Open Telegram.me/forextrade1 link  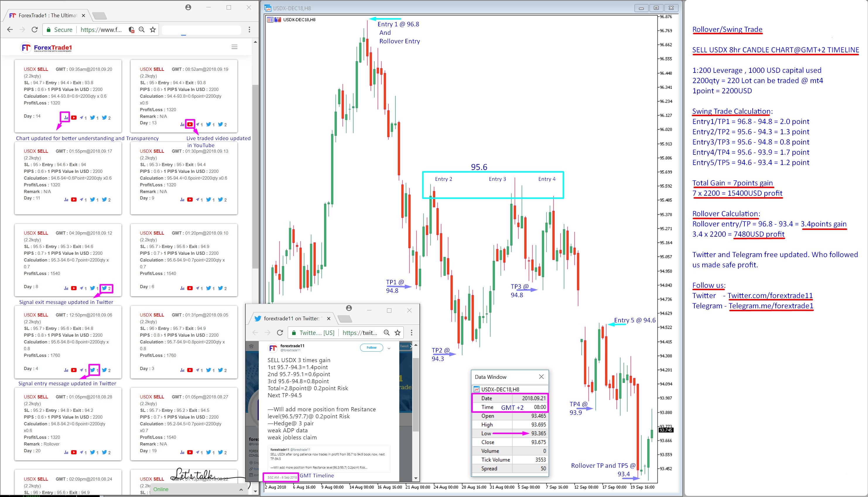[771, 306]
